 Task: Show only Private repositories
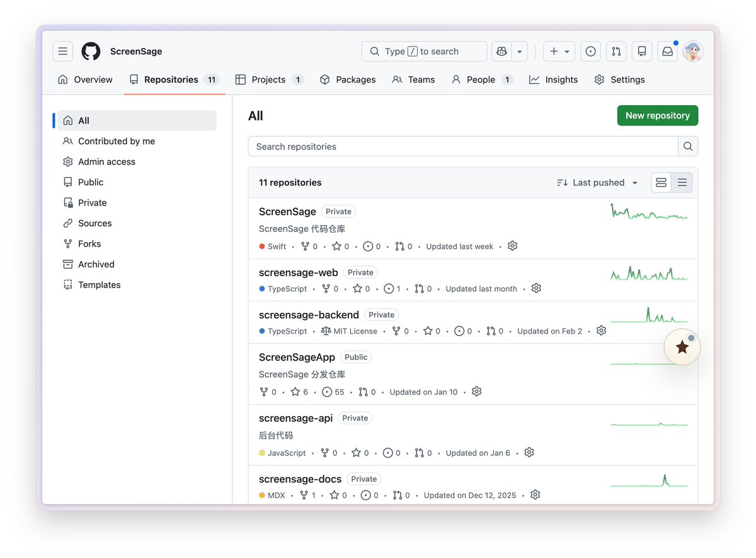(137, 202)
